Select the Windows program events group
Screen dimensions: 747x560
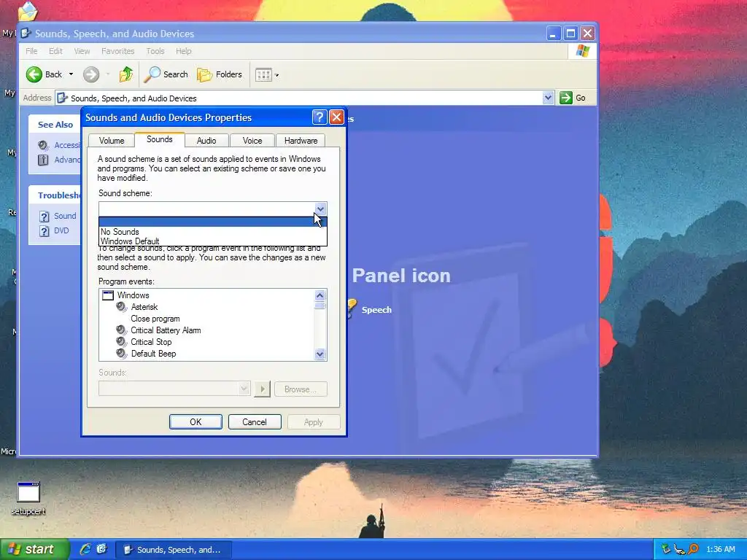click(133, 295)
